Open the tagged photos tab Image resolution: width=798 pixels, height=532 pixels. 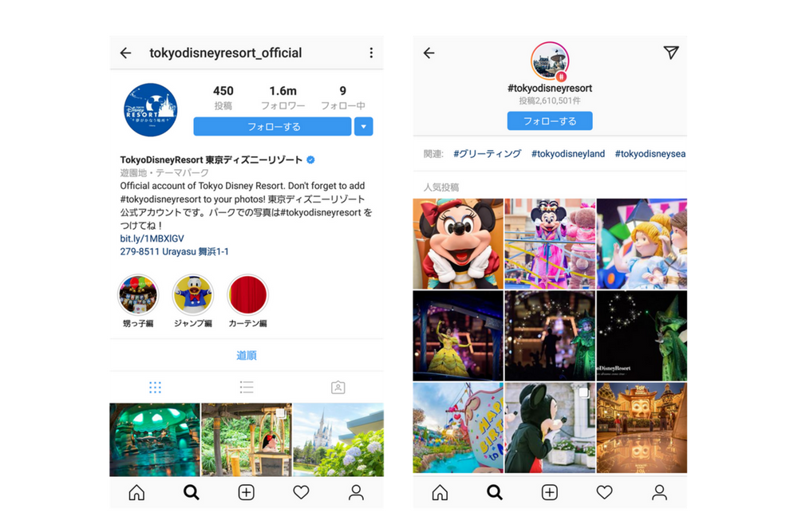[338, 388]
